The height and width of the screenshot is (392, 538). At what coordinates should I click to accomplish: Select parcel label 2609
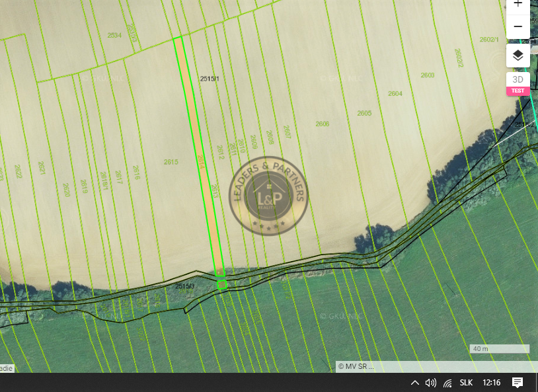254,141
